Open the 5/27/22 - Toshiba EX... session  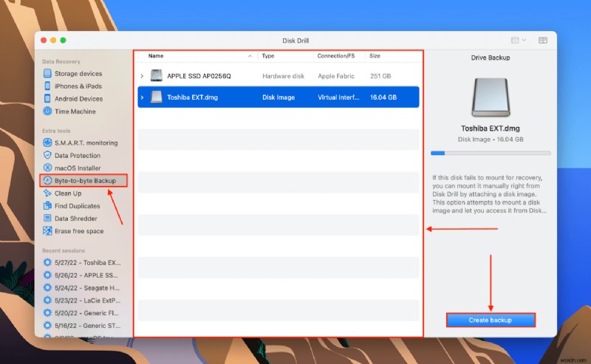pos(87,263)
